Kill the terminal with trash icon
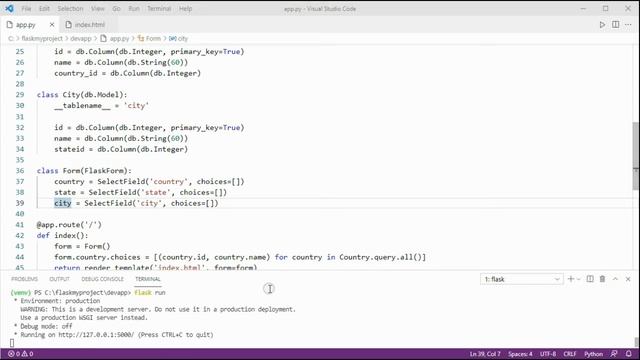 pos(602,279)
